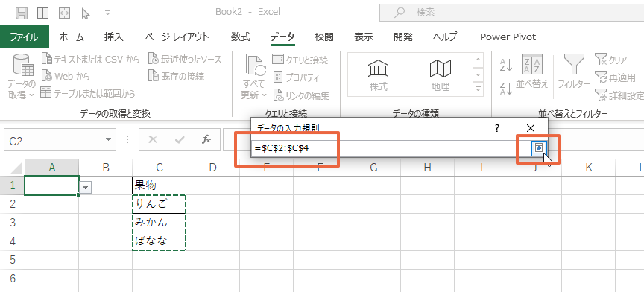Viewport: 644px width, 292px height.
Task: Select column K header
Action: click(589, 167)
